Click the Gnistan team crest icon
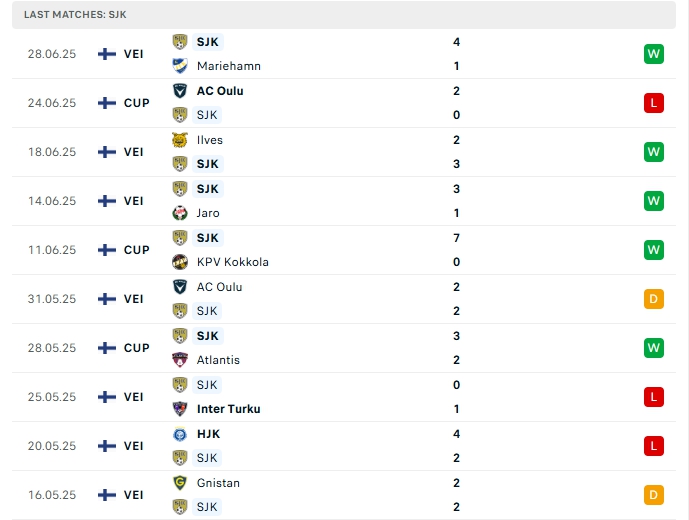This screenshot has width=689, height=520. 180,483
